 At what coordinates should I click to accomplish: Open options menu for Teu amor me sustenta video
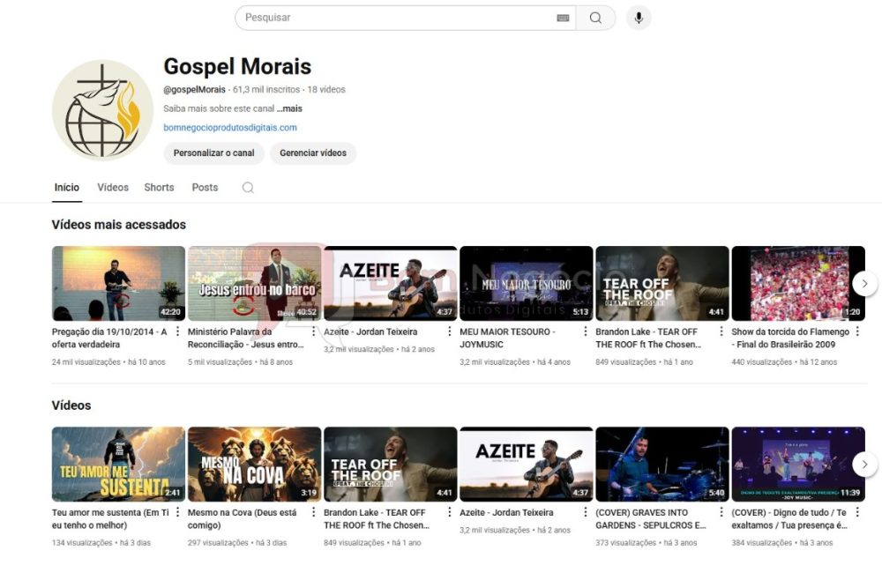178,512
